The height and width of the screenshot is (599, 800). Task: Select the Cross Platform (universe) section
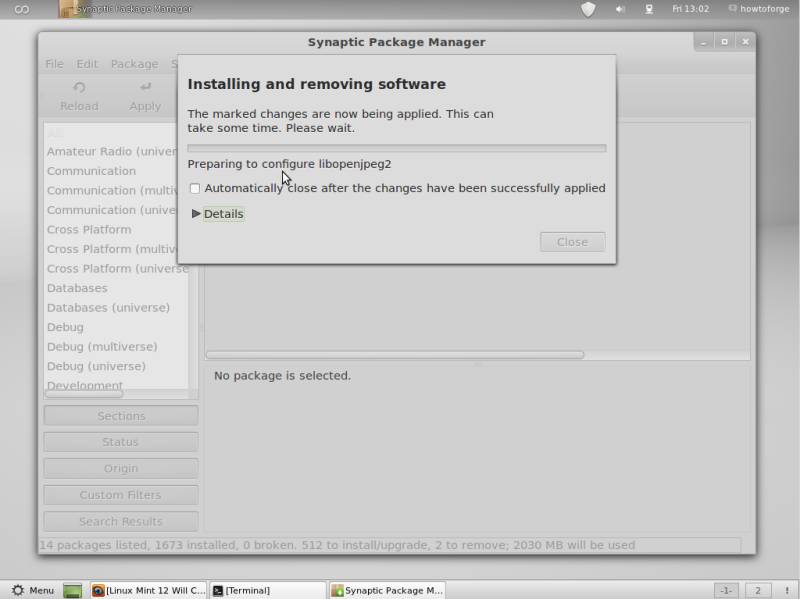pyautogui.click(x=117, y=268)
